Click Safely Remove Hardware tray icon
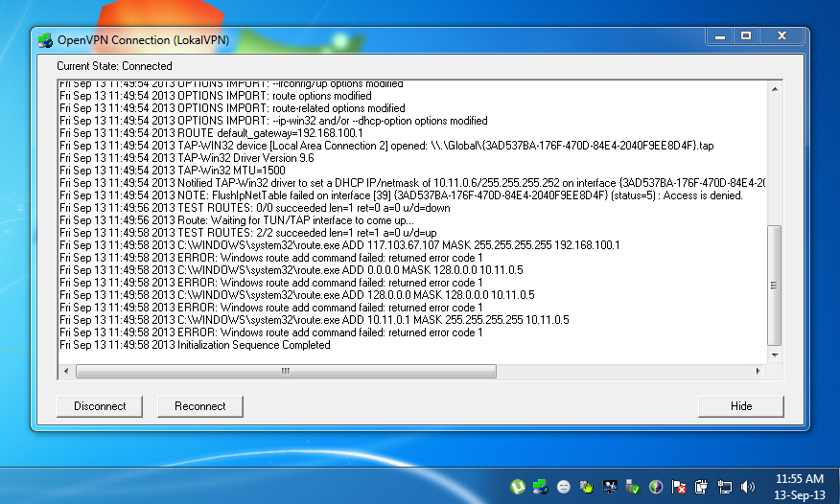 pos(633,487)
